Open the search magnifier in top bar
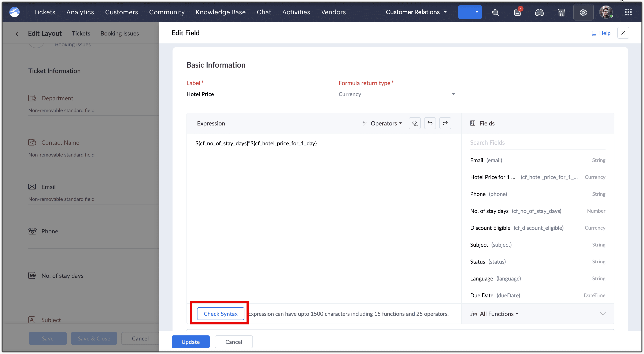Screen dimensions: 644x354 495,12
